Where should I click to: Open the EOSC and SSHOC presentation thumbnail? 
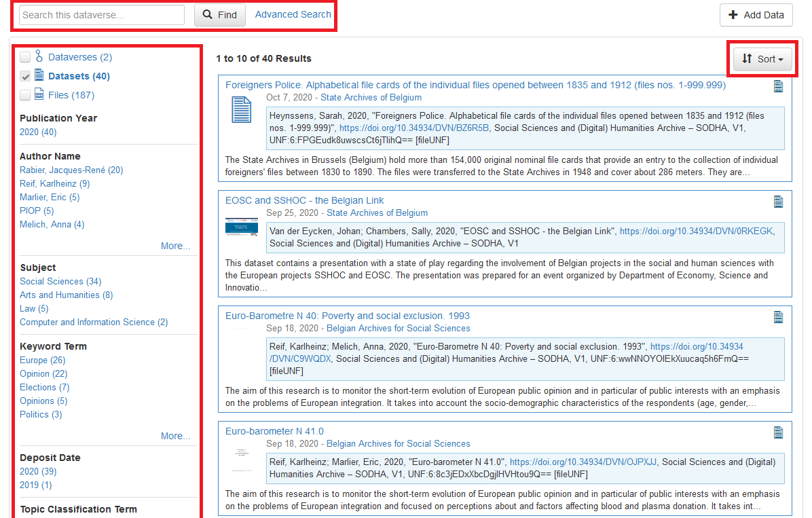click(x=241, y=227)
